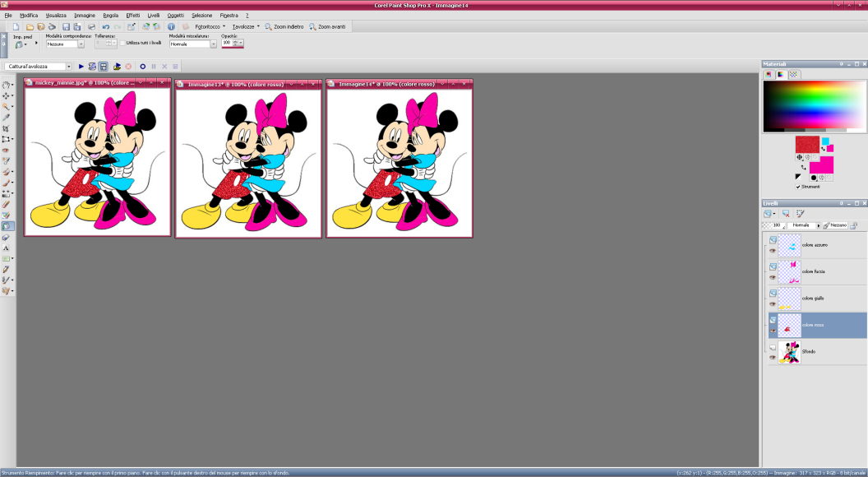Delete the layer using Livelli delete icon
Image resolution: width=868 pixels, height=477 pixels.
coord(786,213)
